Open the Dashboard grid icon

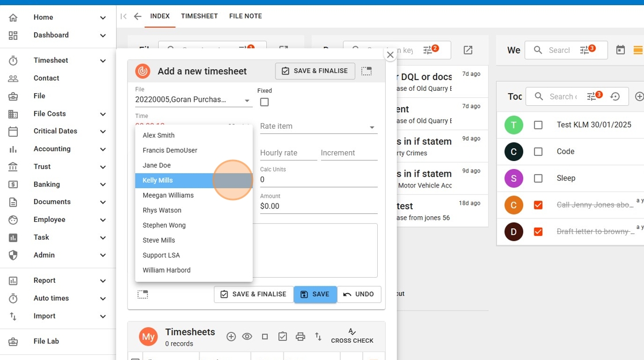click(x=13, y=35)
